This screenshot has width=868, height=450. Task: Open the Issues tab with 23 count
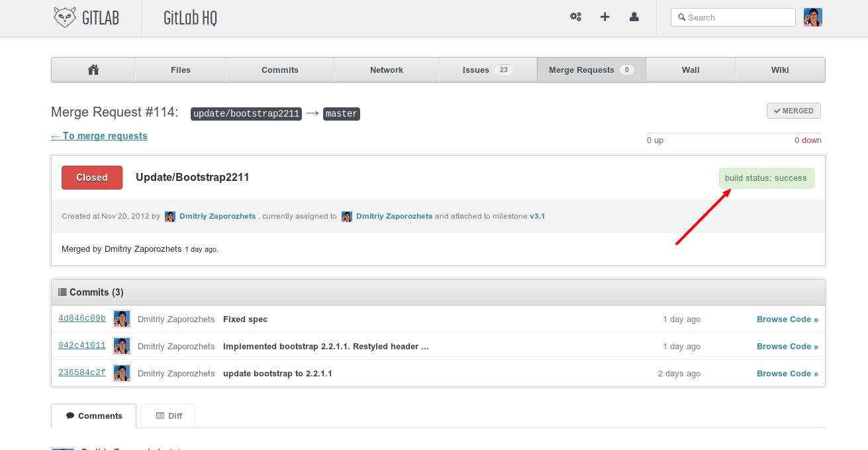pos(487,70)
